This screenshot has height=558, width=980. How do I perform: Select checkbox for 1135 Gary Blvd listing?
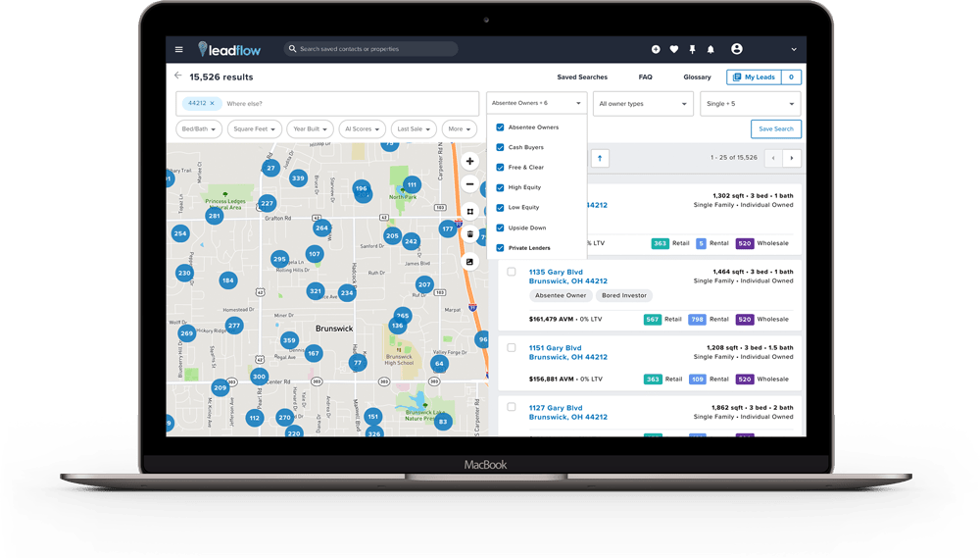pyautogui.click(x=512, y=272)
